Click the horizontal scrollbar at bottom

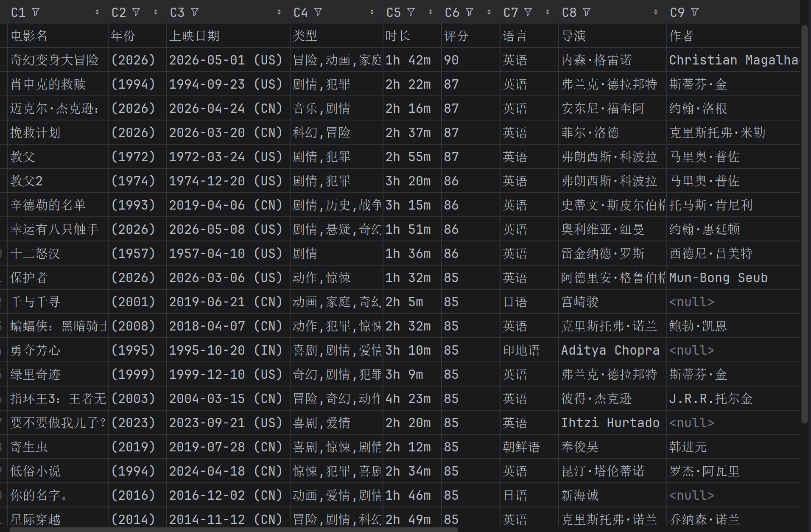[x=233, y=529]
